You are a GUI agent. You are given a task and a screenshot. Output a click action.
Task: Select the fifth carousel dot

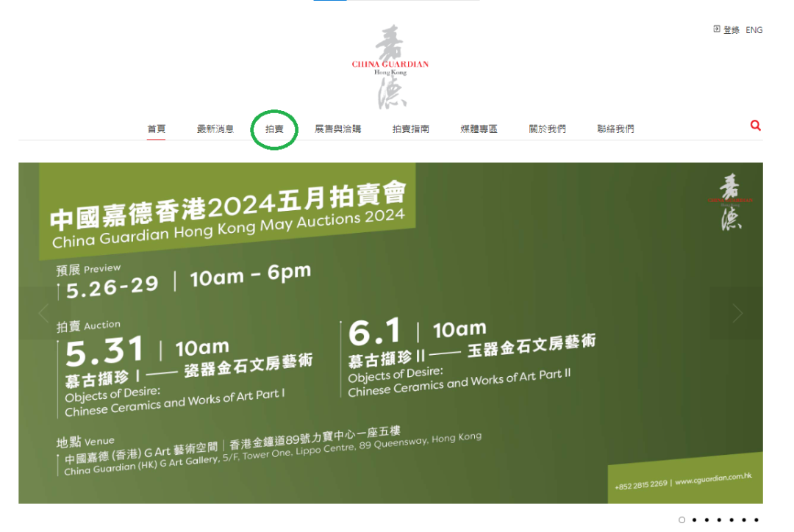(732, 520)
